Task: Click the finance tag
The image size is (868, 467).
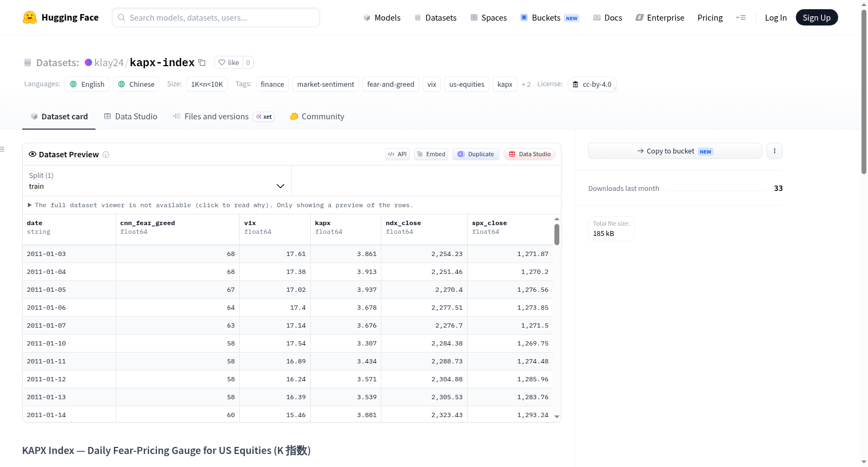Action: coord(272,84)
